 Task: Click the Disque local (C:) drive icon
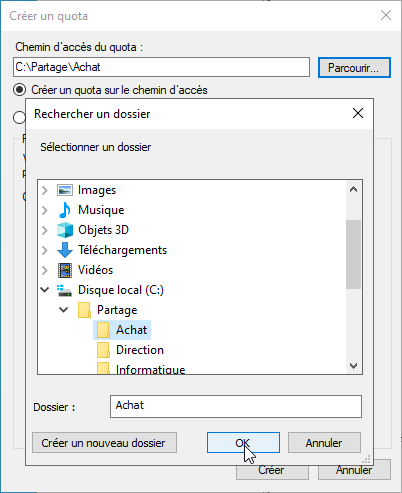tap(64, 290)
